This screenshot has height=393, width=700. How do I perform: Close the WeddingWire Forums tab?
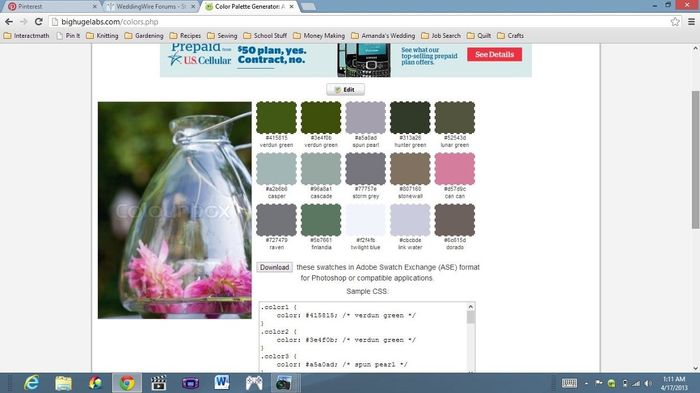click(193, 7)
